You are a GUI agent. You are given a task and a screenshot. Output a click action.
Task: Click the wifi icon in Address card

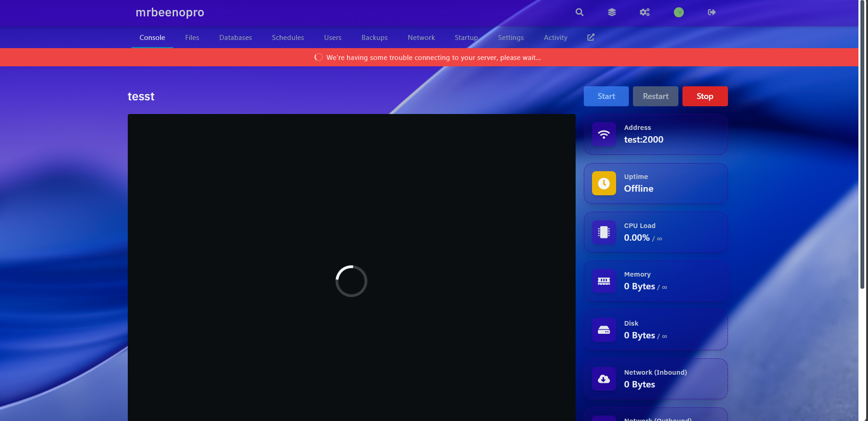pos(604,134)
